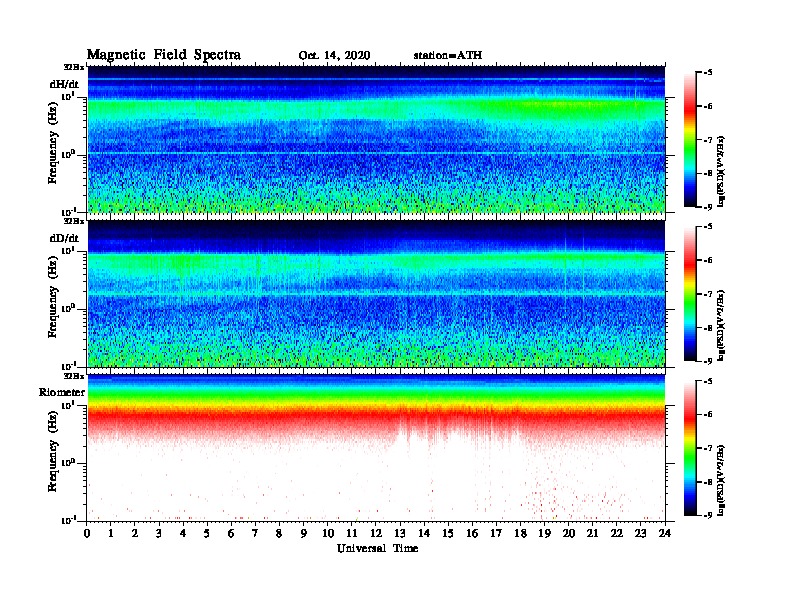Click the Riometer spectrogram plot
This screenshot has width=792, height=612.
point(376,448)
